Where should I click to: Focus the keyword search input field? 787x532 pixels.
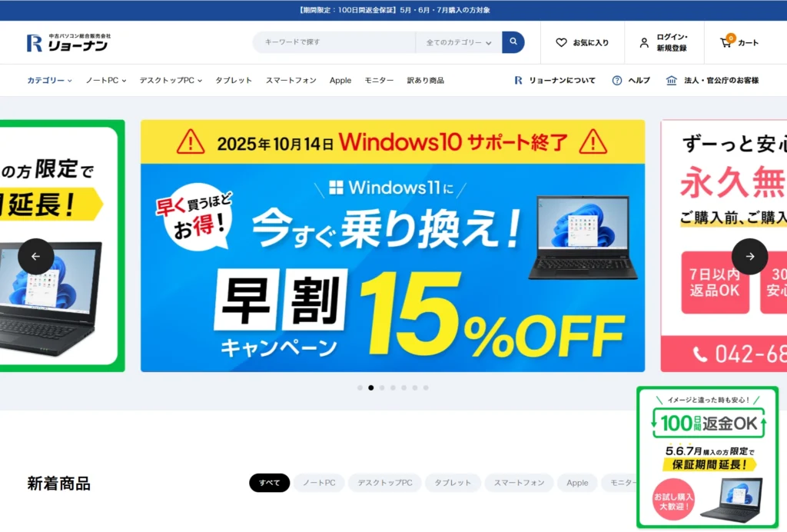click(x=334, y=42)
